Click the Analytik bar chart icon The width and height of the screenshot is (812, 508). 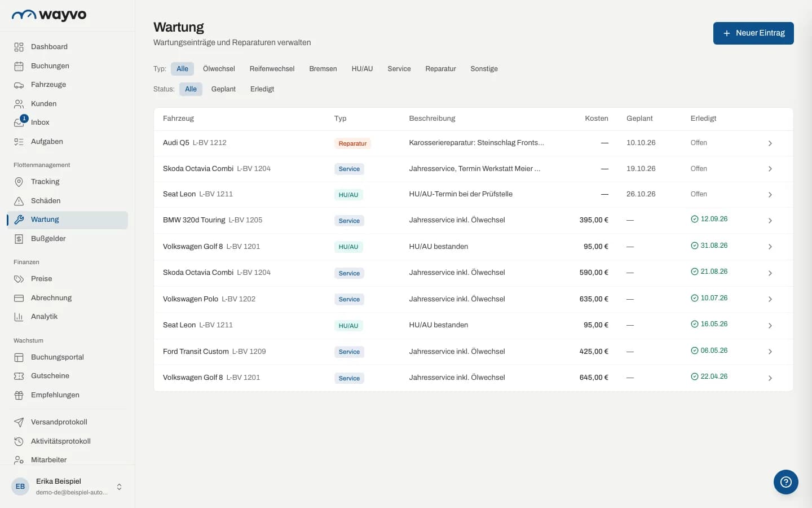click(x=19, y=317)
